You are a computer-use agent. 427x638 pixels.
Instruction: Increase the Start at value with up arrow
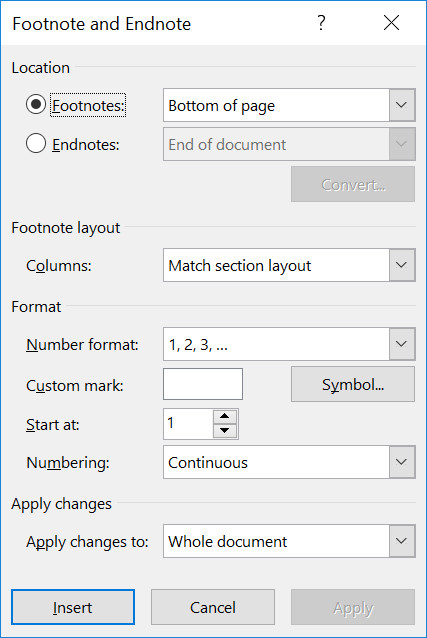(x=225, y=417)
